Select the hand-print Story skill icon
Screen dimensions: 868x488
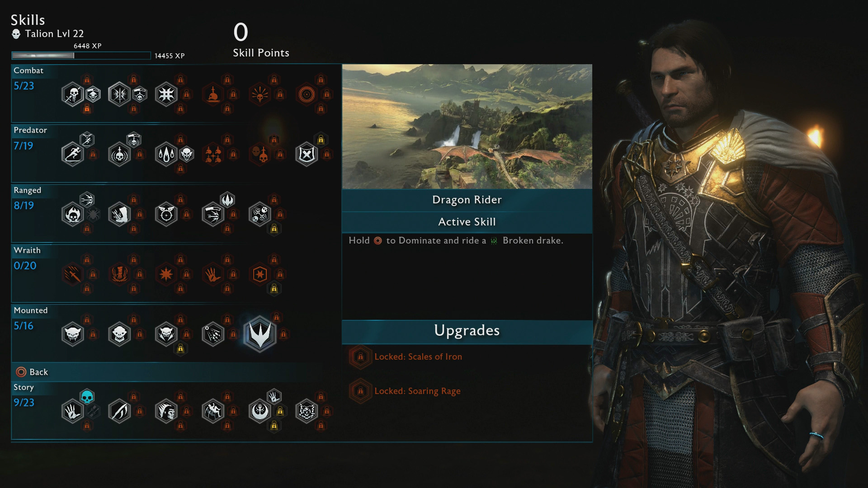point(73,411)
